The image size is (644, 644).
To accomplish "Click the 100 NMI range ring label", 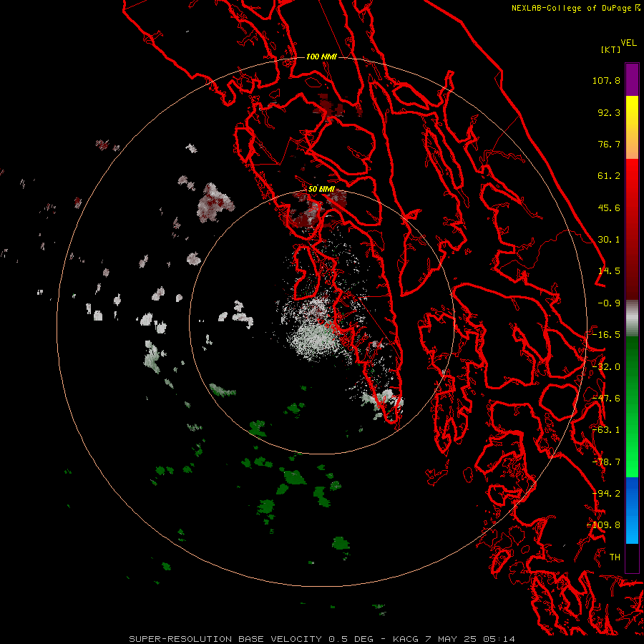I will pyautogui.click(x=321, y=57).
